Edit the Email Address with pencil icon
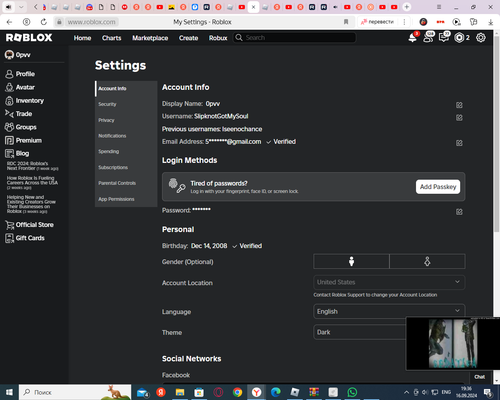 tap(459, 143)
